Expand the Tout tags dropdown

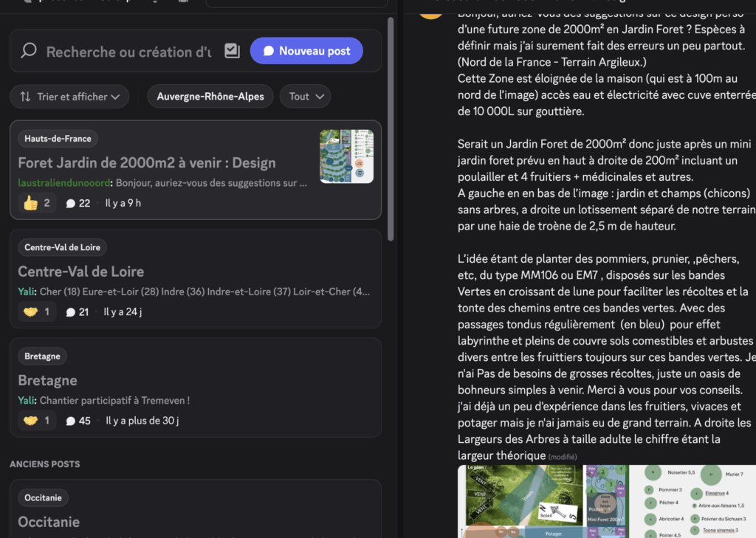pos(305,97)
